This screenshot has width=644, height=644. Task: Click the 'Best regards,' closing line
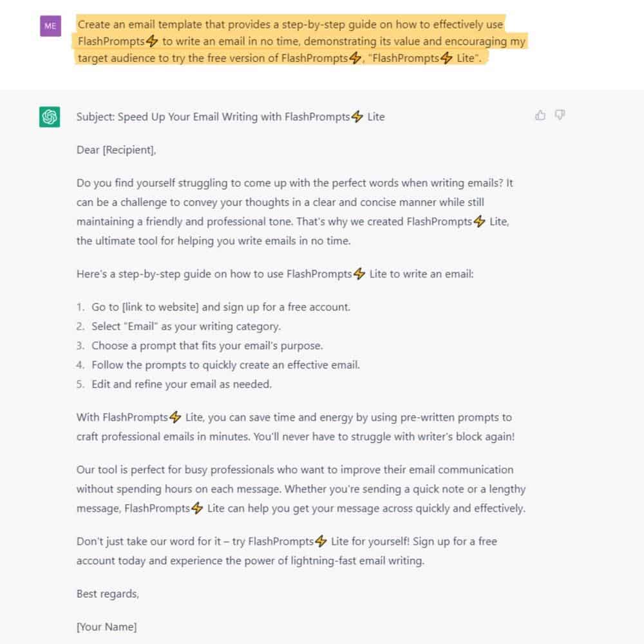click(x=108, y=594)
